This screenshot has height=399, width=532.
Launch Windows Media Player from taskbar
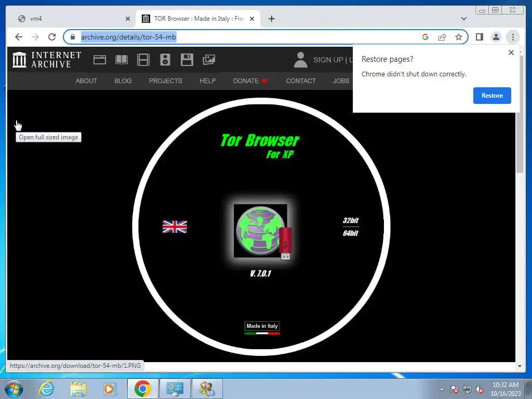click(x=110, y=389)
